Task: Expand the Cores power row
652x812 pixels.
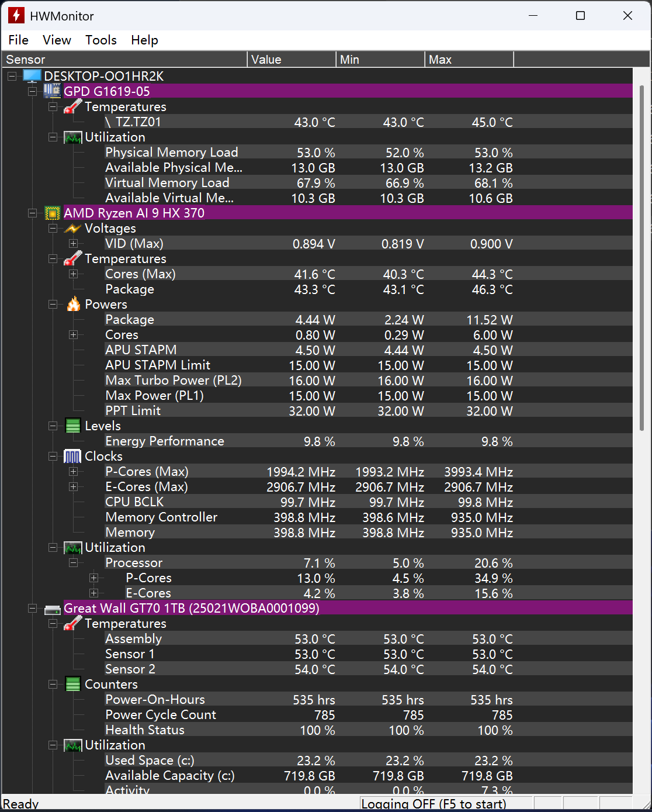Action: 73,334
